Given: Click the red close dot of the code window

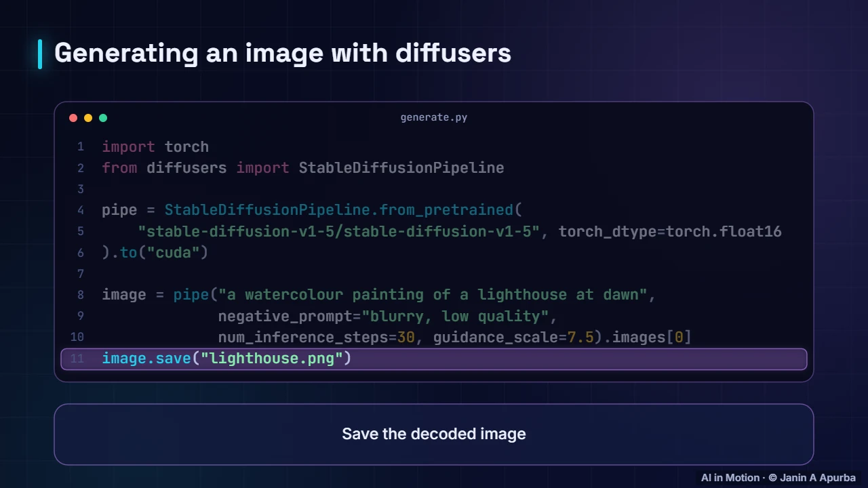Looking at the screenshot, I should pos(73,118).
